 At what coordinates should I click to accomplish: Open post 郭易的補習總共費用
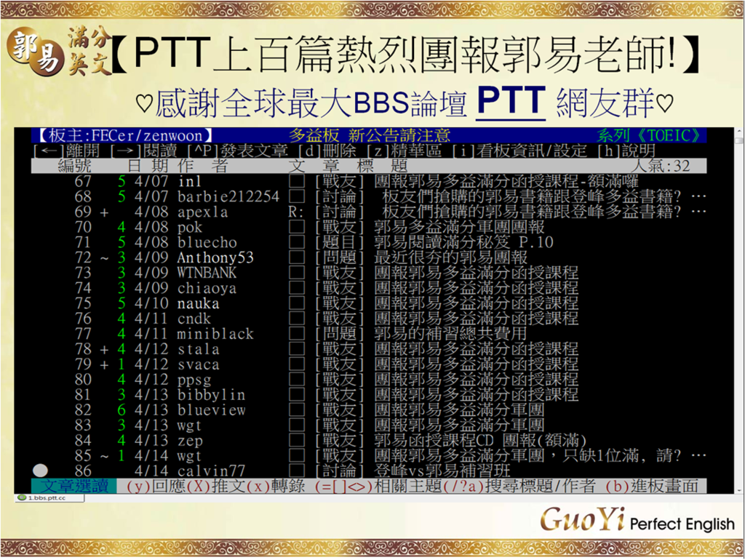450,333
